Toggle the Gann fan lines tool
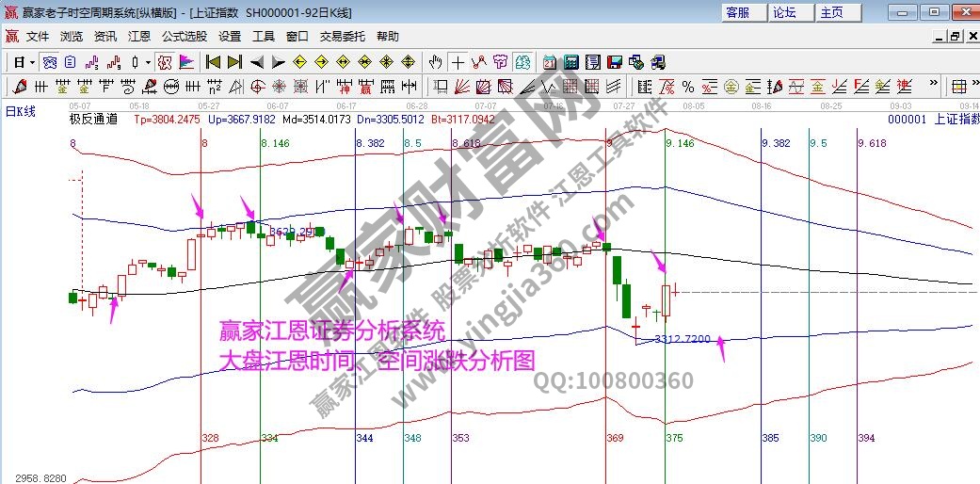980x484 pixels. click(x=462, y=87)
